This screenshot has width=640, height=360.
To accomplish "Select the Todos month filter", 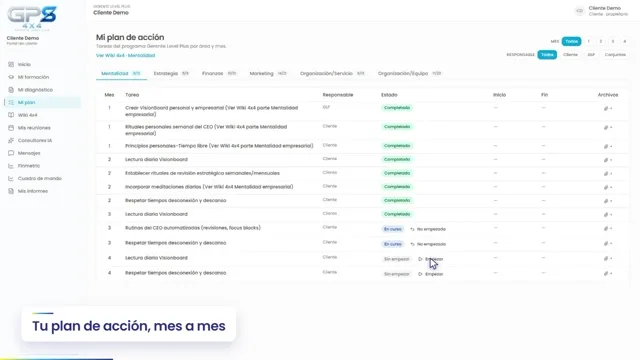I will tap(571, 41).
